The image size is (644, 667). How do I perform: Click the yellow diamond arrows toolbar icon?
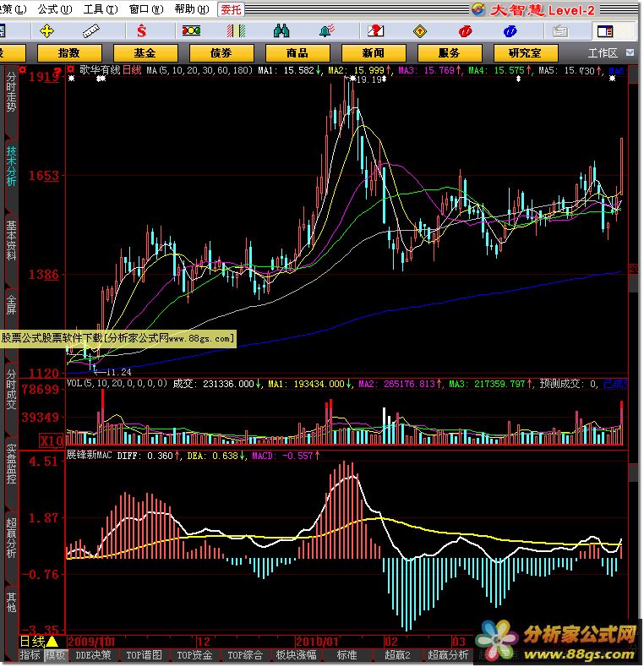47,31
